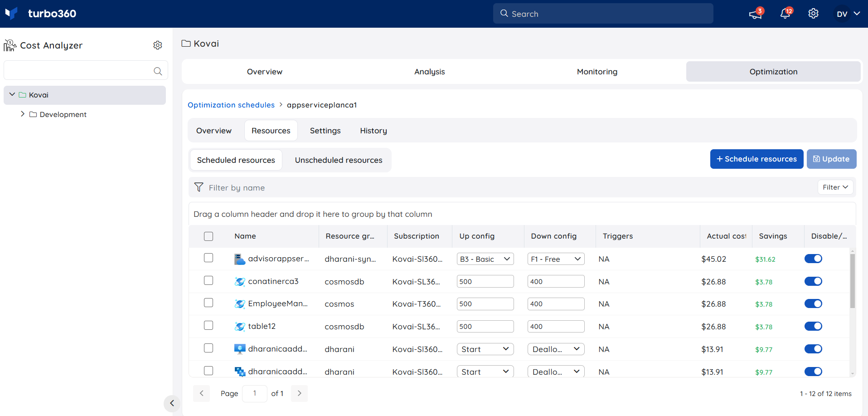Open the Settings sub-tab
The image size is (868, 416).
tap(325, 131)
